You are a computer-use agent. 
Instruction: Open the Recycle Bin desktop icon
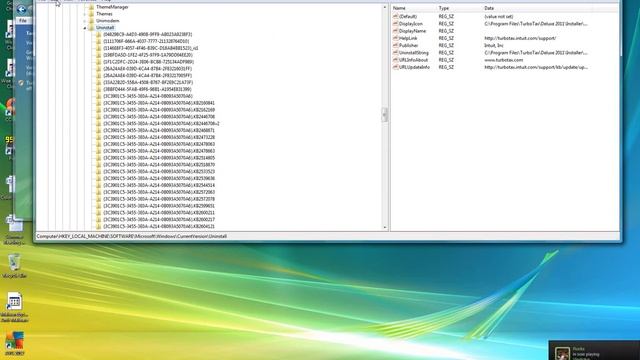[x=14, y=263]
